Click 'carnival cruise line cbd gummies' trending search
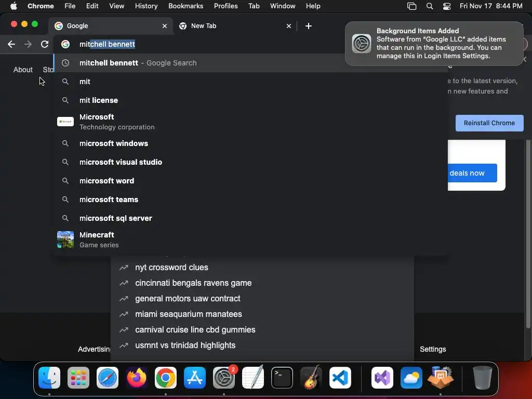The height and width of the screenshot is (399, 532). point(262,330)
